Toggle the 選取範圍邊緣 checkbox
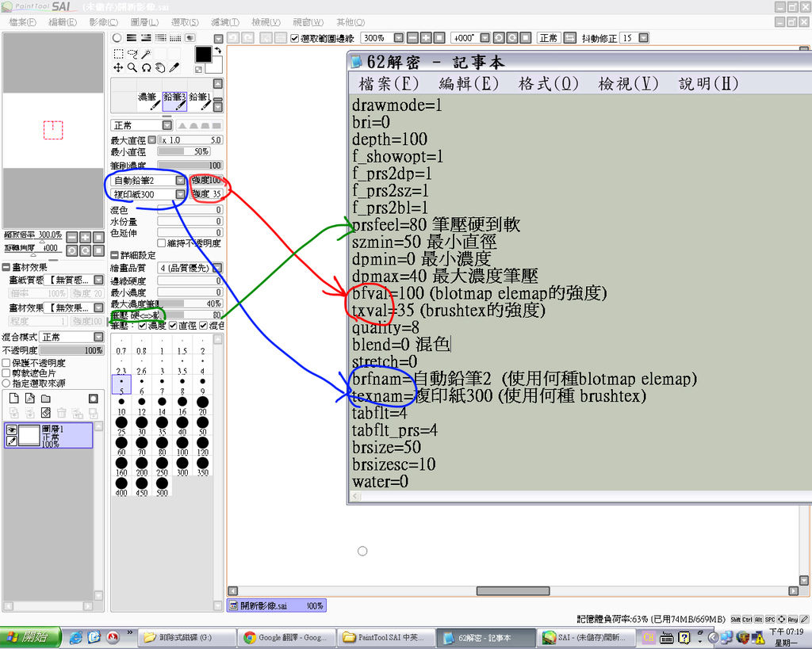 (295, 38)
